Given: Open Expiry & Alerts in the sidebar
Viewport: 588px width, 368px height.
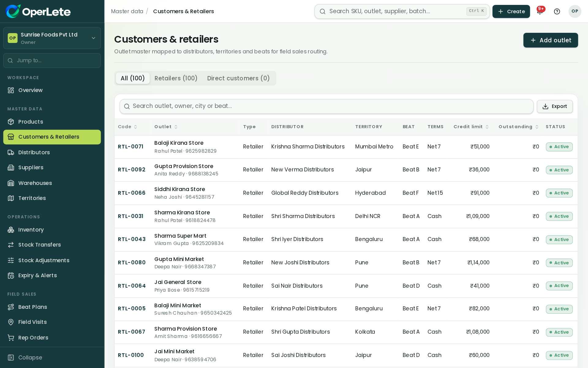Looking at the screenshot, I should tap(52, 275).
